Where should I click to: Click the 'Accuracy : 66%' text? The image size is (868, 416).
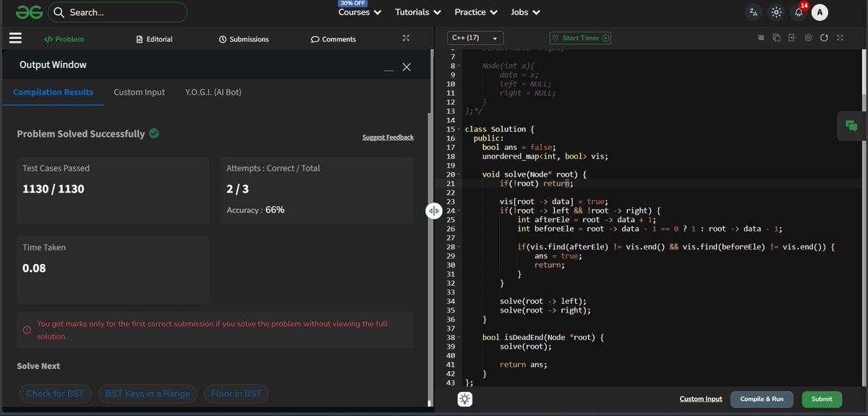[255, 210]
